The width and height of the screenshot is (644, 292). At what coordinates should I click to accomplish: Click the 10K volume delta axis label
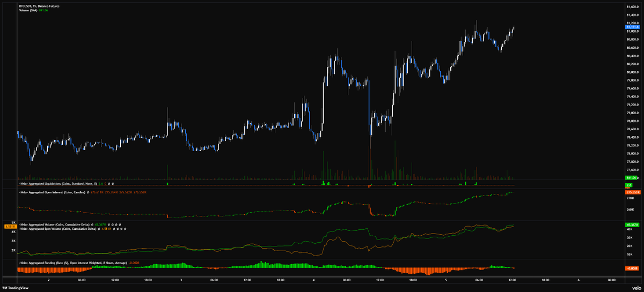click(x=630, y=254)
